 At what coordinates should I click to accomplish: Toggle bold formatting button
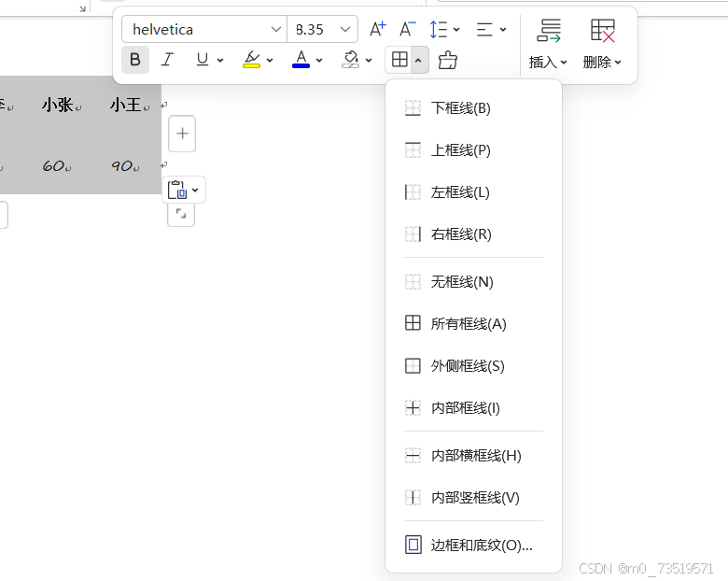coord(135,60)
